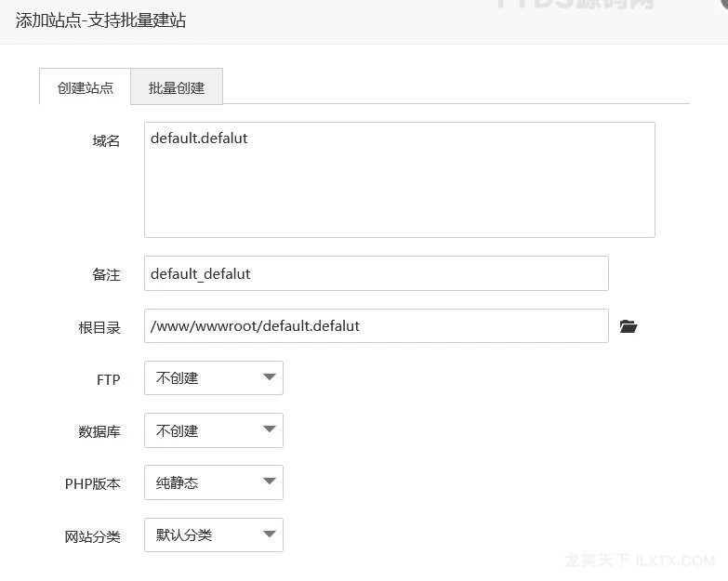The image size is (728, 581).
Task: Click the 根目录 field label
Action: [99, 327]
